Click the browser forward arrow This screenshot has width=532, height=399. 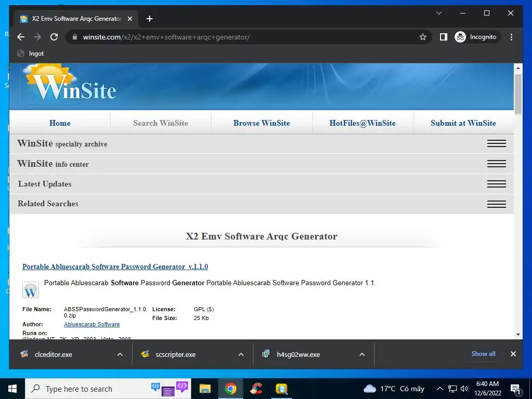(x=37, y=37)
